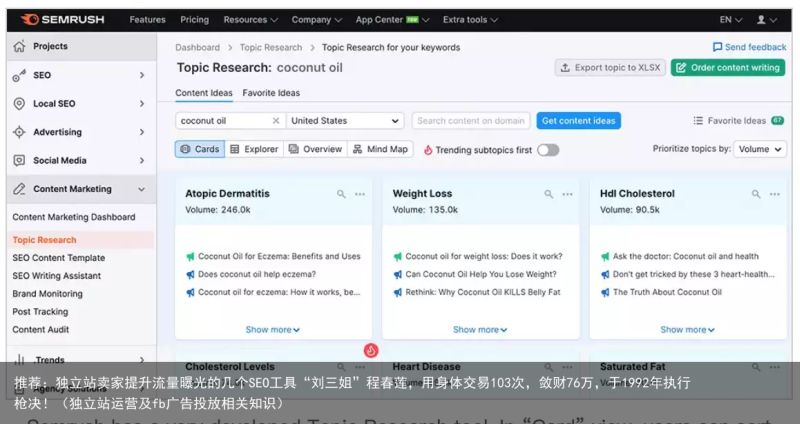Click the Favorite Ideas list icon

698,121
